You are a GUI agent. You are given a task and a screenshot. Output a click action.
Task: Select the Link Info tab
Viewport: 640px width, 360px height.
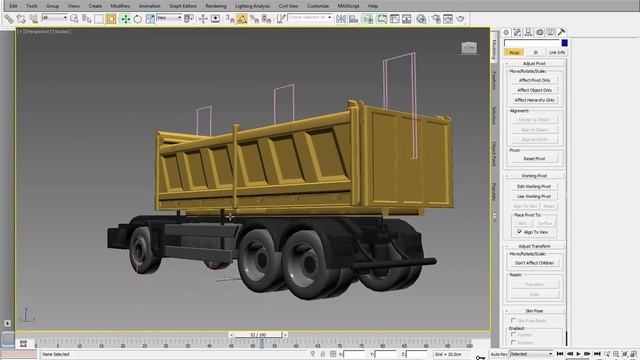pyautogui.click(x=557, y=52)
